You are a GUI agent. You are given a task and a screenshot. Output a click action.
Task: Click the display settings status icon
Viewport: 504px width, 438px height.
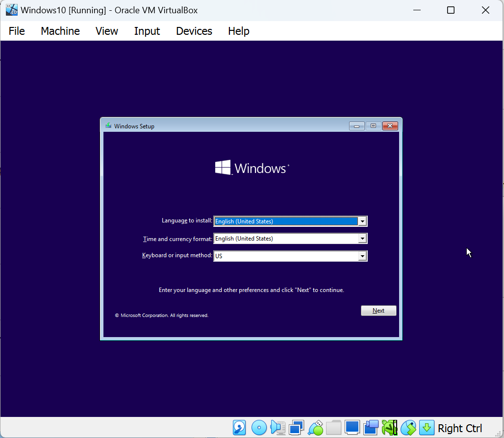pyautogui.click(x=353, y=428)
